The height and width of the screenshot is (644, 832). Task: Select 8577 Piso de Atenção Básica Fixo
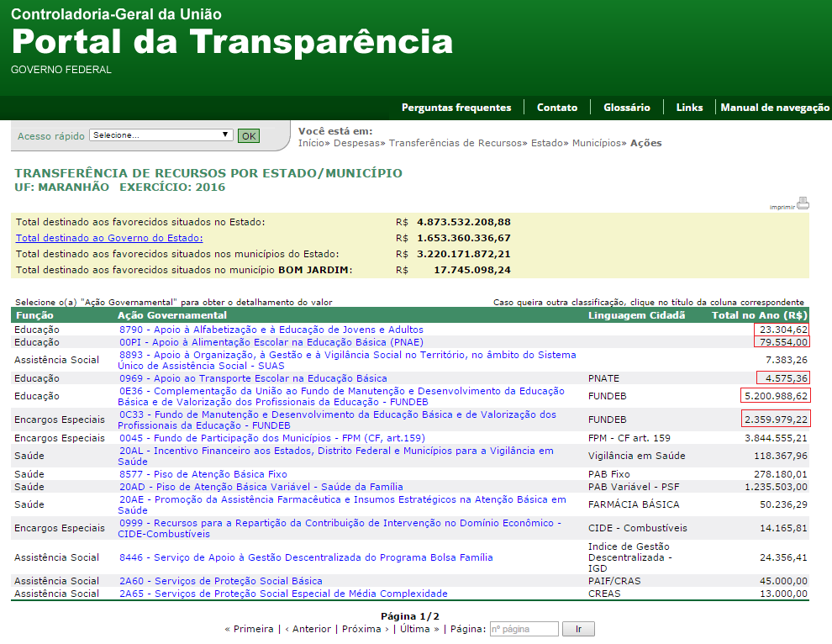point(203,474)
